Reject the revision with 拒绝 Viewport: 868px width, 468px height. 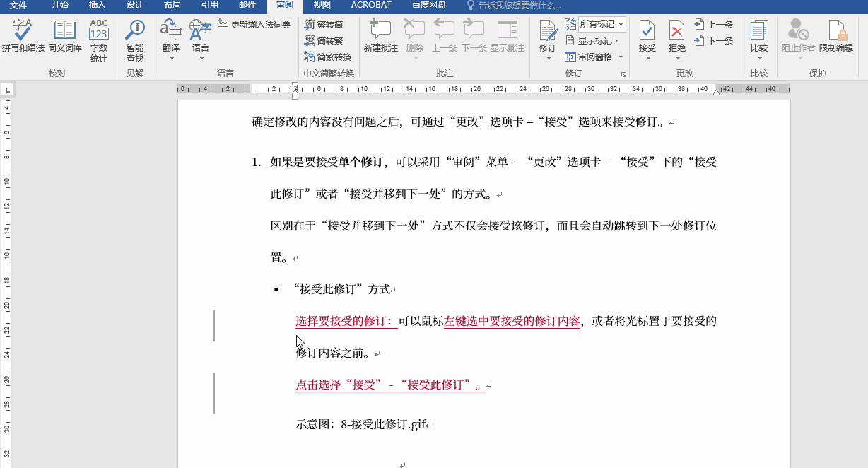(676, 35)
